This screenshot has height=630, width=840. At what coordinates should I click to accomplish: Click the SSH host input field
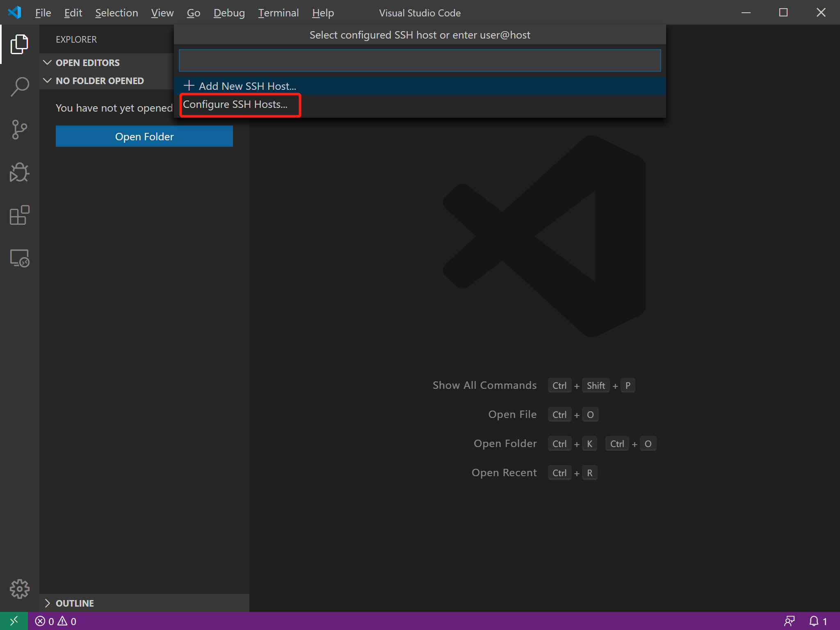419,61
